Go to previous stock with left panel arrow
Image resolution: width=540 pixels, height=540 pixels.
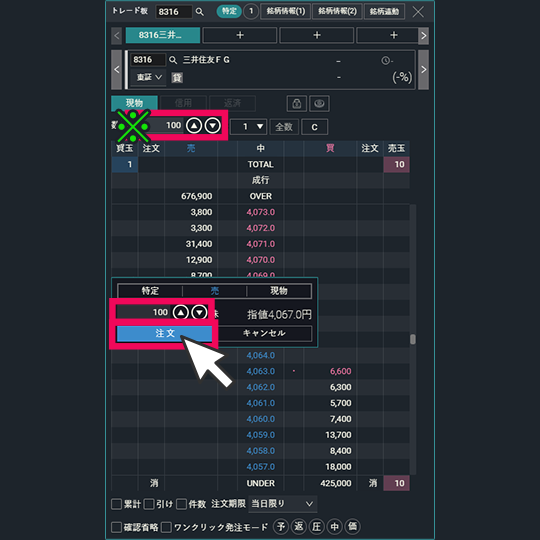click(116, 70)
